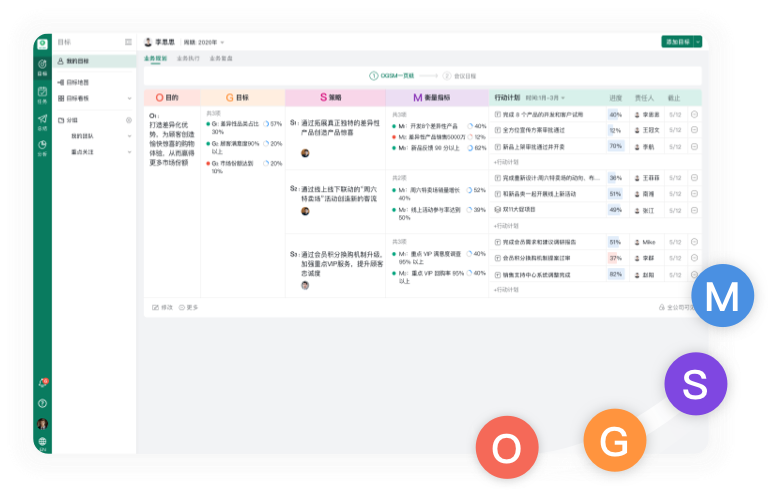The width and height of the screenshot is (769, 501).
Task: Click the minus circle on the 王菲菲 row
Action: [694, 178]
